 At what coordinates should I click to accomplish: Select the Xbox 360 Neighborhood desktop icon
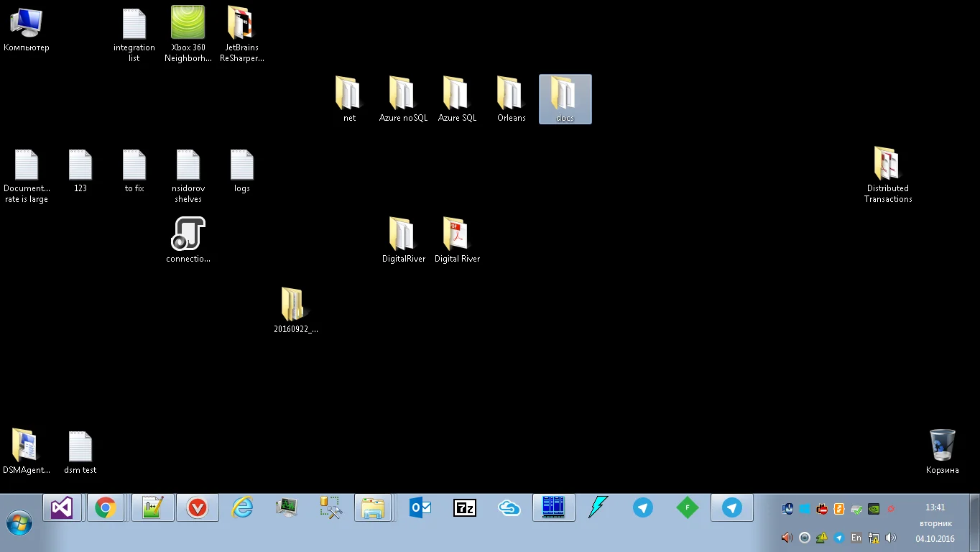point(188,33)
